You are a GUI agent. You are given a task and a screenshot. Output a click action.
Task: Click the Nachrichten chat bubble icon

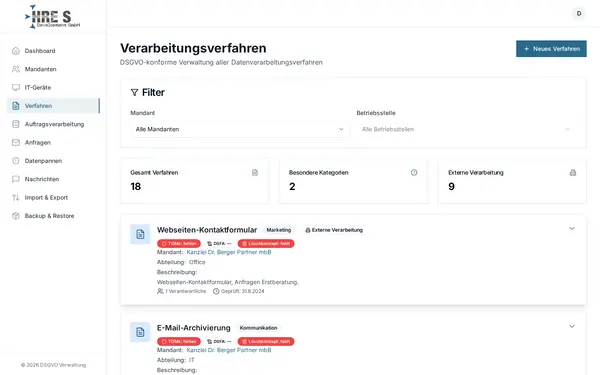16,179
